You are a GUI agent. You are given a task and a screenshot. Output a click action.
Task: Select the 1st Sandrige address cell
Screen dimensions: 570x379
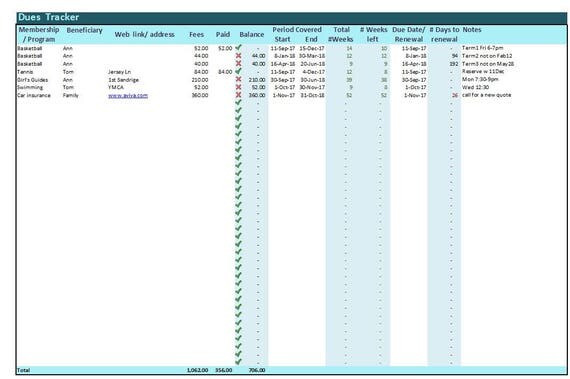tap(123, 80)
